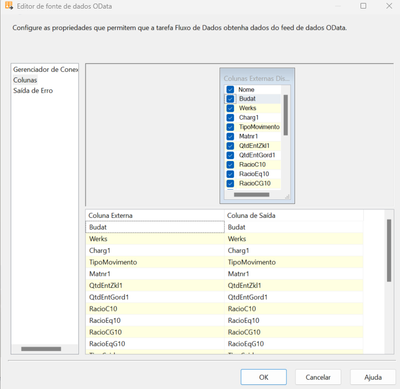Uncheck the Matnr1 column checkbox
Screen dimensions: 400x389
tap(230, 136)
